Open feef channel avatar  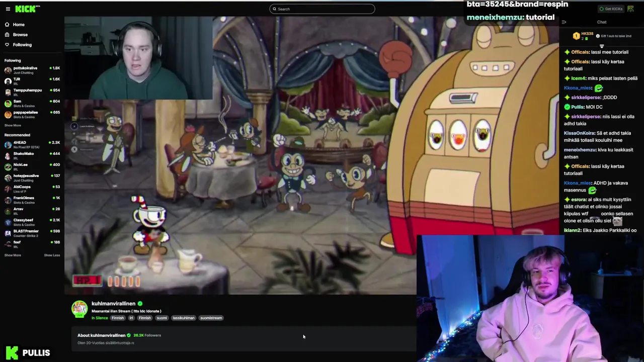pyautogui.click(x=8, y=244)
